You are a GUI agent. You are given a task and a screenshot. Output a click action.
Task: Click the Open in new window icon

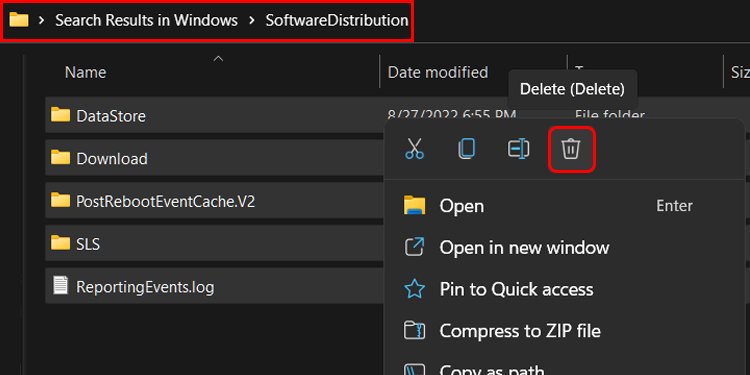pyautogui.click(x=414, y=247)
